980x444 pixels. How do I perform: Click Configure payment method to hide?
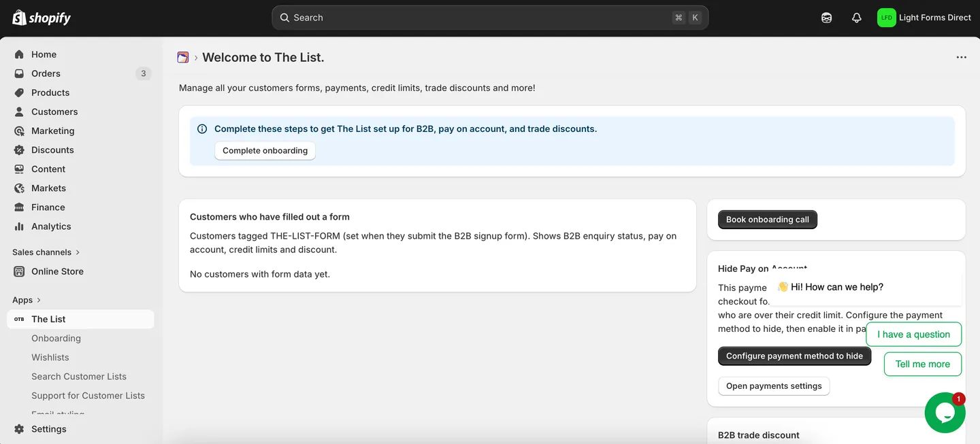(794, 356)
